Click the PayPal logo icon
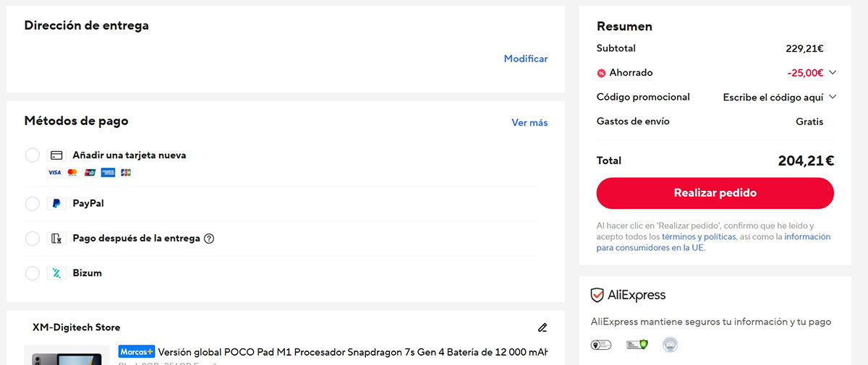 coord(56,204)
